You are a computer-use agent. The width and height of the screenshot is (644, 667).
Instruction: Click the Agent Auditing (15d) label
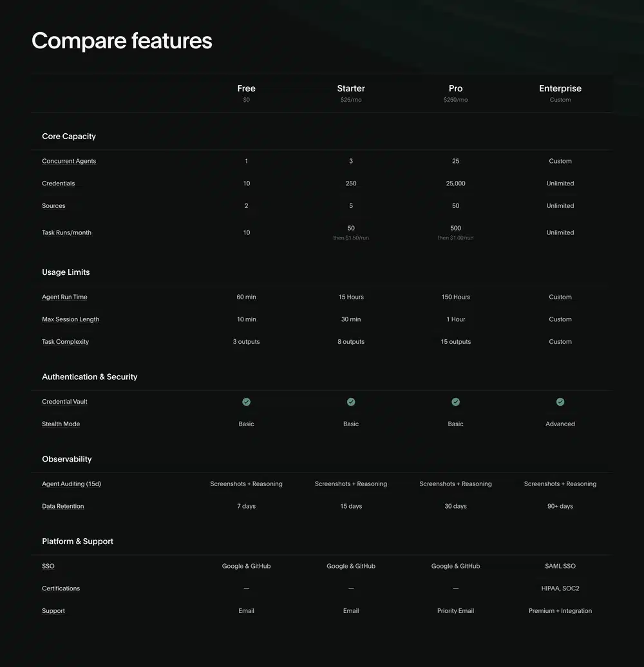pos(71,484)
